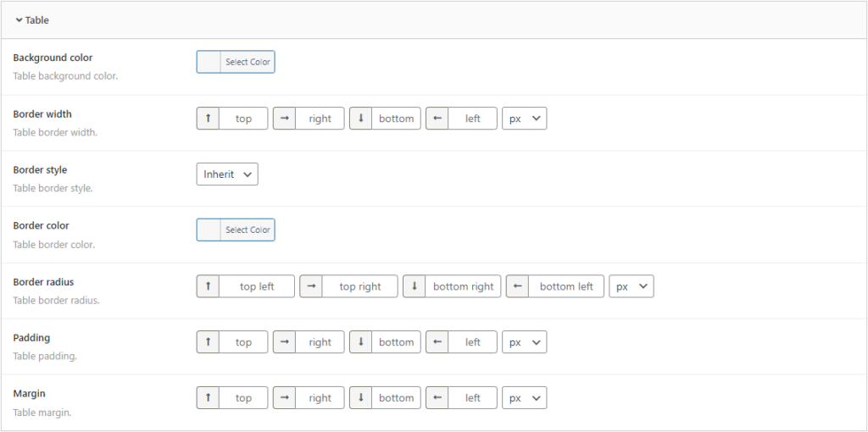Focus the Padding top input field
This screenshot has height=432, width=868.
pos(244,342)
